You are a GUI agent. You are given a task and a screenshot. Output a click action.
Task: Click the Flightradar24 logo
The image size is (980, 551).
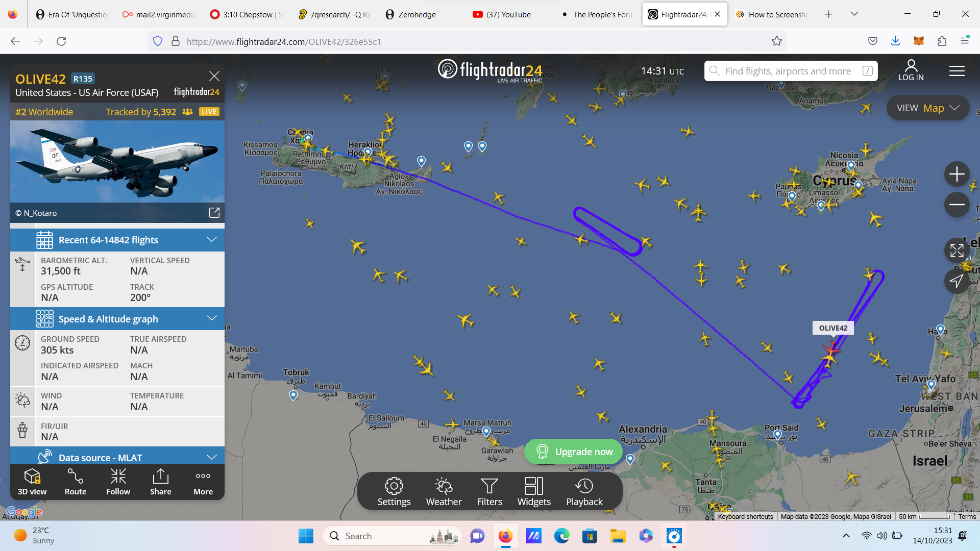pyautogui.click(x=490, y=70)
